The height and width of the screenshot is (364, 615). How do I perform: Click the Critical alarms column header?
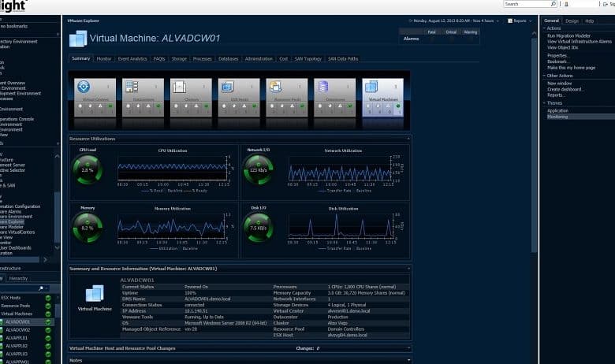tap(451, 32)
